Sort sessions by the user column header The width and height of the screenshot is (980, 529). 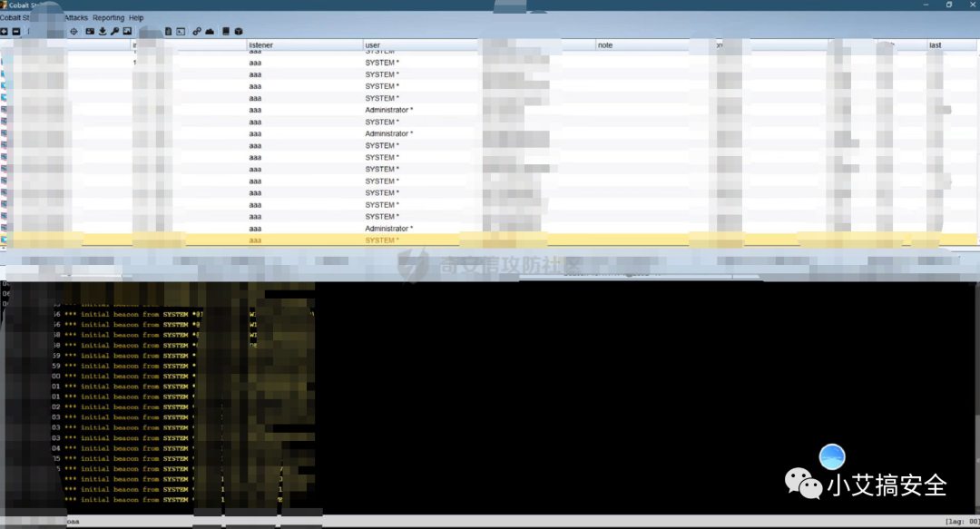tap(421, 45)
